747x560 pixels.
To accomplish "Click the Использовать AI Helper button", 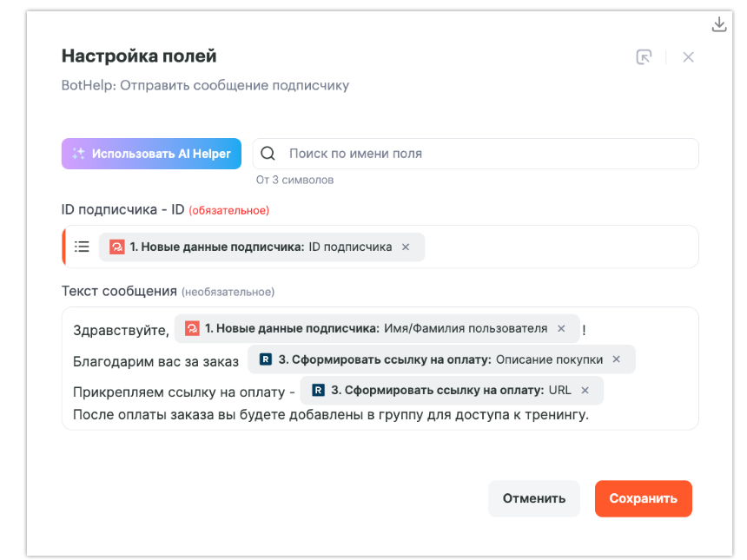I will point(151,154).
